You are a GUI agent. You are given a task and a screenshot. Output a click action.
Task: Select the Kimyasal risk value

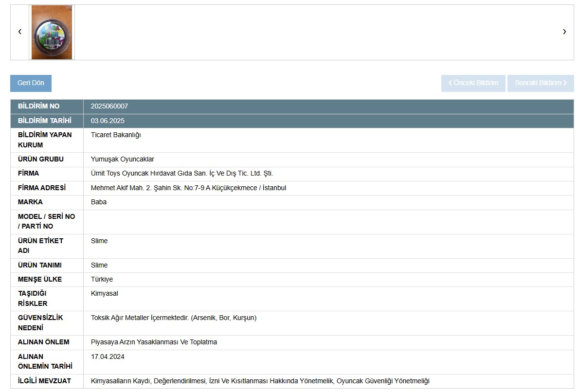tap(105, 294)
